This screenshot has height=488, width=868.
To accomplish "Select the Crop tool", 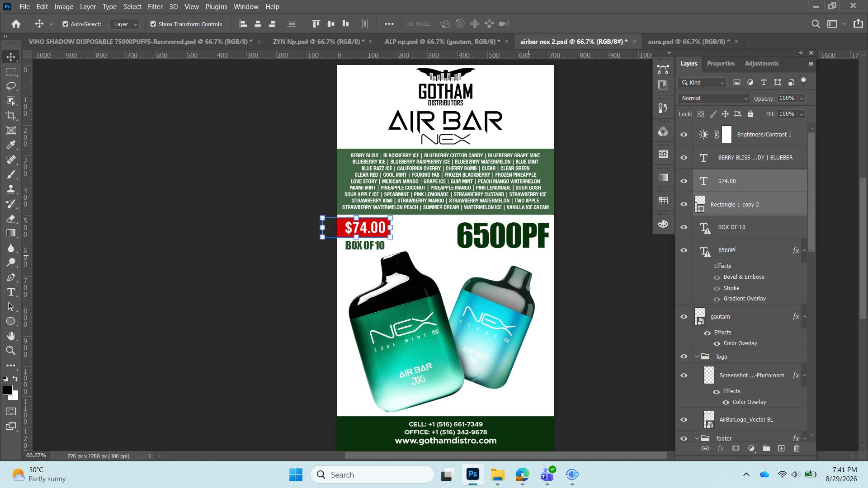I will 11,116.
